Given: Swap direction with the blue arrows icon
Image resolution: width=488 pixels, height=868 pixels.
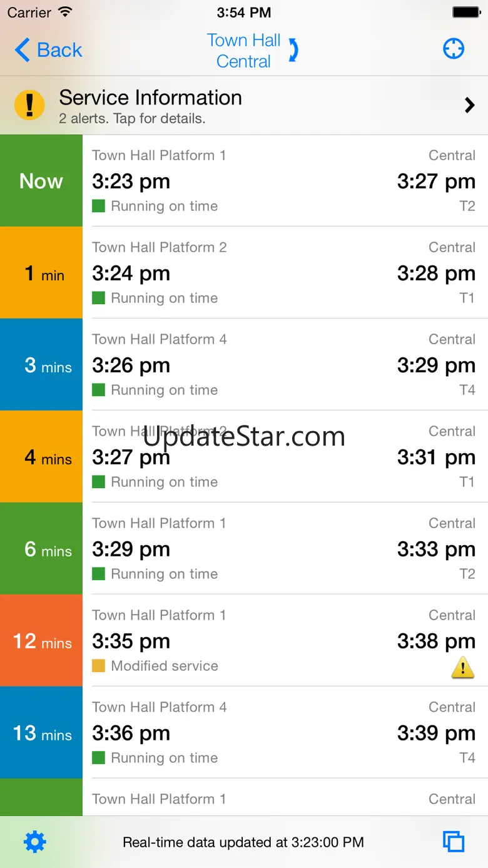Looking at the screenshot, I should click(x=293, y=50).
